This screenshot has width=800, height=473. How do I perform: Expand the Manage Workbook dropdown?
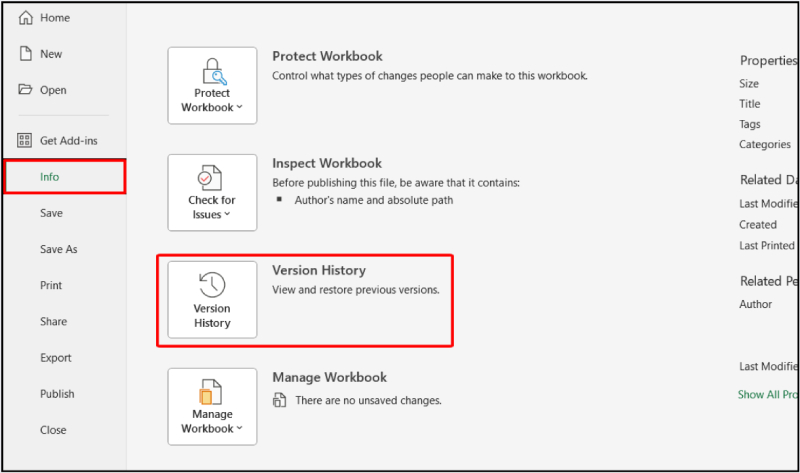212,428
